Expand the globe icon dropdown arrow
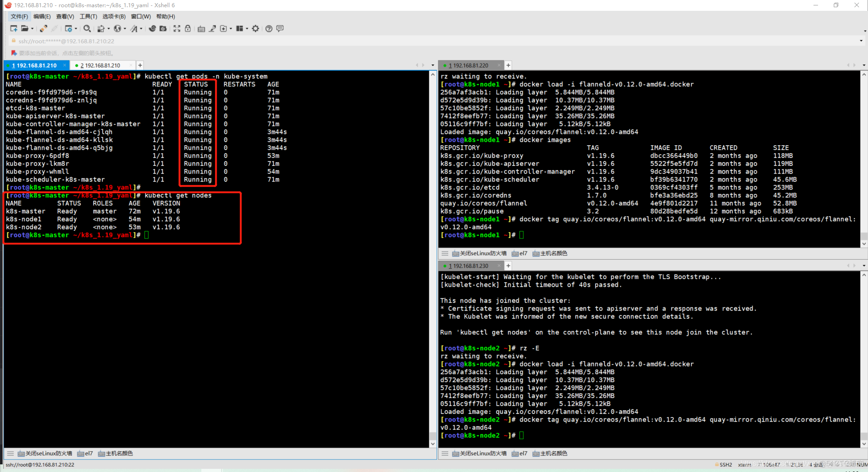This screenshot has width=868, height=472. click(125, 29)
